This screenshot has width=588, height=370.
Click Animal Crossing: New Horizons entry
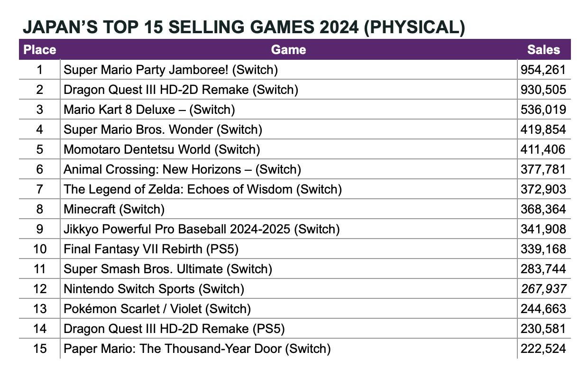[182, 169]
